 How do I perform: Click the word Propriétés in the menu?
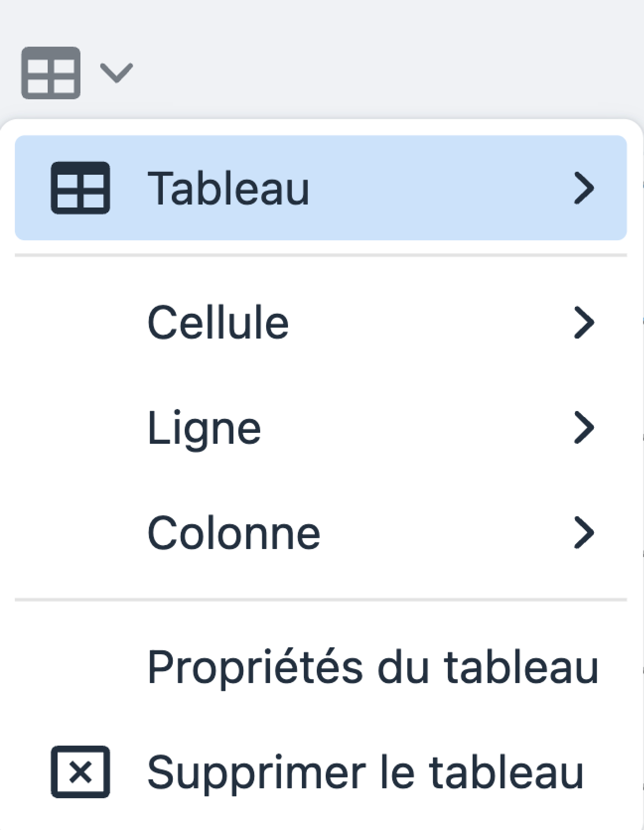255,667
